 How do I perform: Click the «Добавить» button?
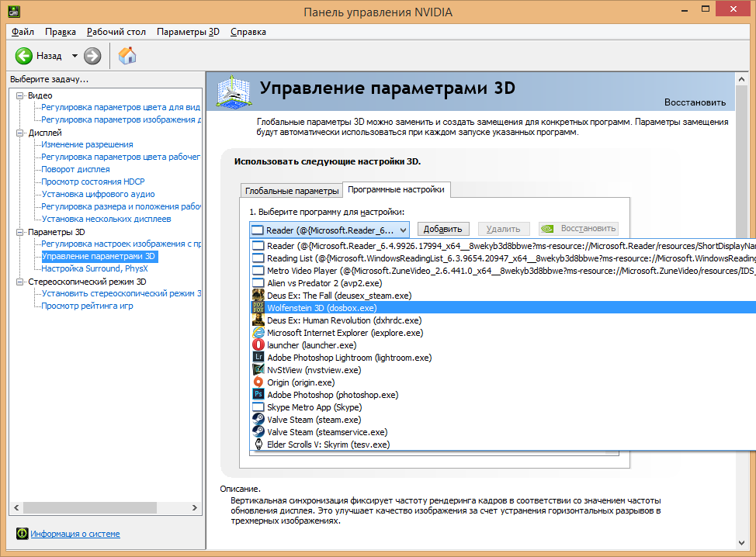click(442, 229)
